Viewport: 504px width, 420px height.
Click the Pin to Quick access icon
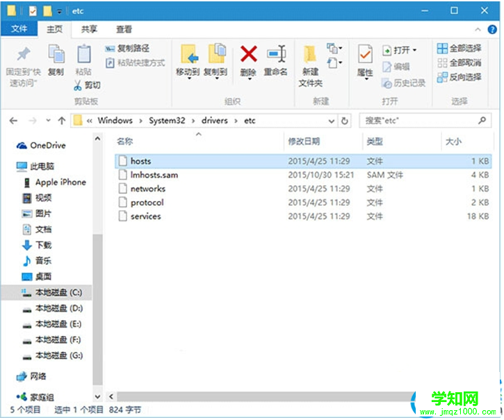(x=24, y=54)
